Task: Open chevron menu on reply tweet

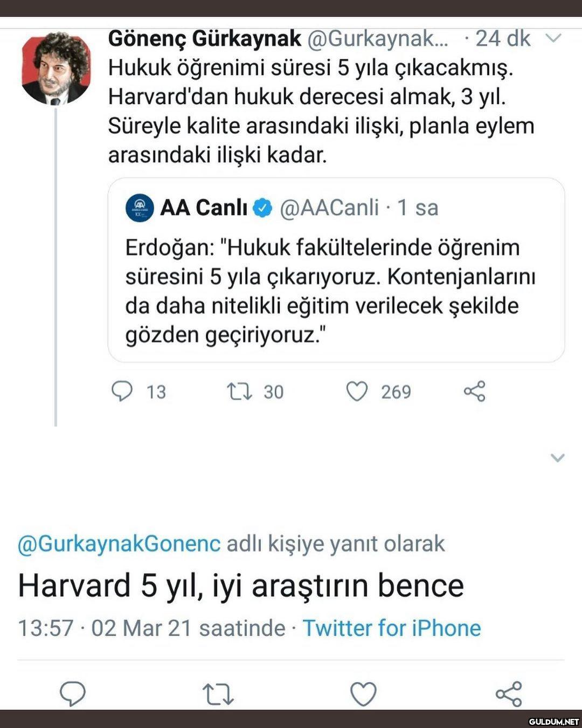Action: click(557, 458)
